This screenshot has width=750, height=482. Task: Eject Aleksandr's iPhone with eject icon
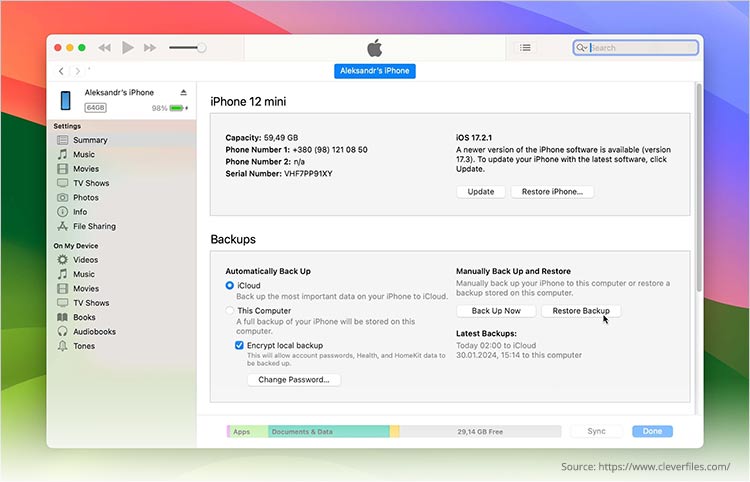click(x=183, y=92)
